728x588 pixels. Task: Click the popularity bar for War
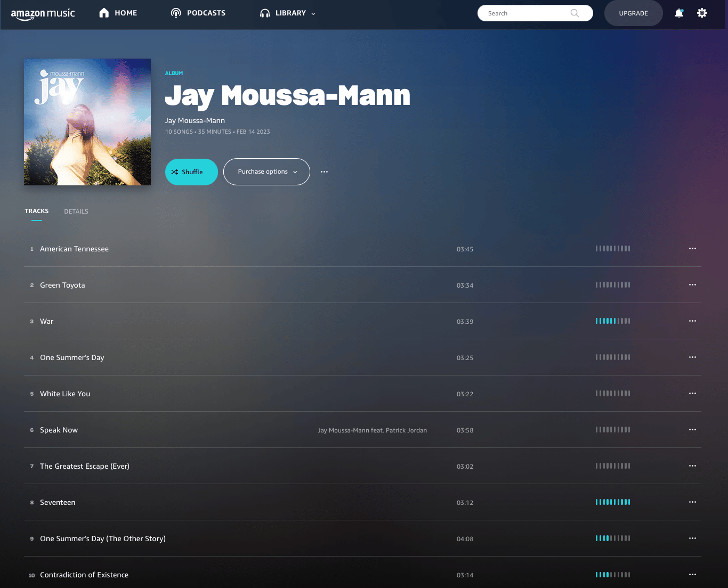(613, 321)
